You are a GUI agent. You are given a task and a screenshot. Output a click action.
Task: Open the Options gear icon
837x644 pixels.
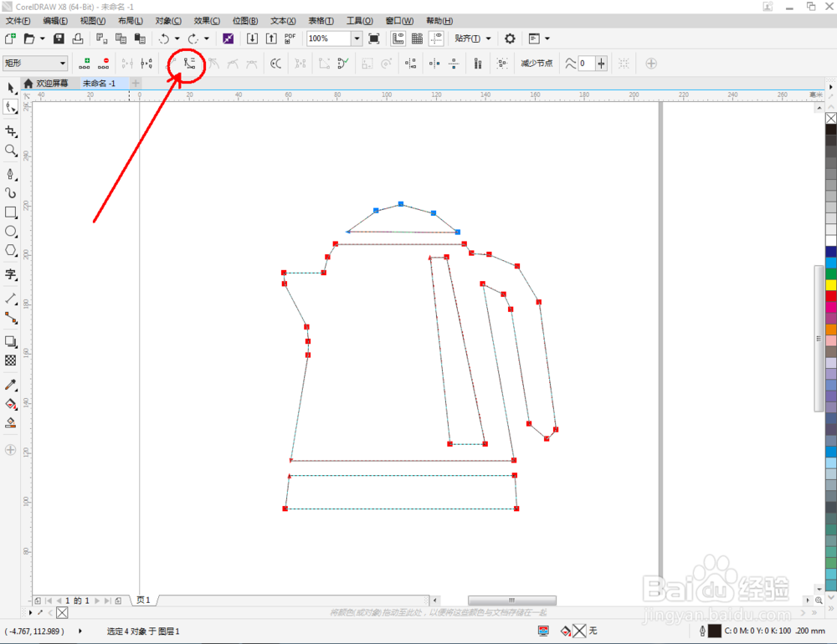pyautogui.click(x=510, y=38)
